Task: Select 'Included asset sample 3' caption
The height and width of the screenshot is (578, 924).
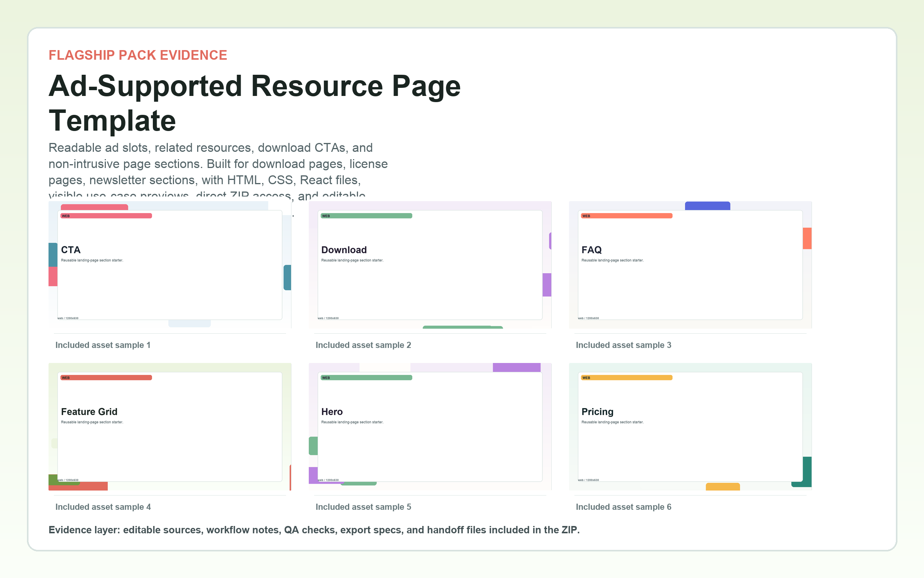Action: [624, 345]
